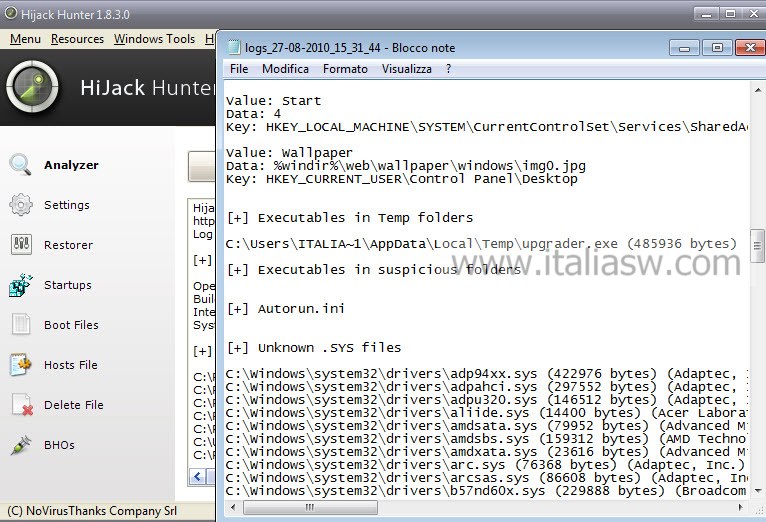Close the Blocco note window
Viewport: 766px width, 522px height.
pos(750,48)
